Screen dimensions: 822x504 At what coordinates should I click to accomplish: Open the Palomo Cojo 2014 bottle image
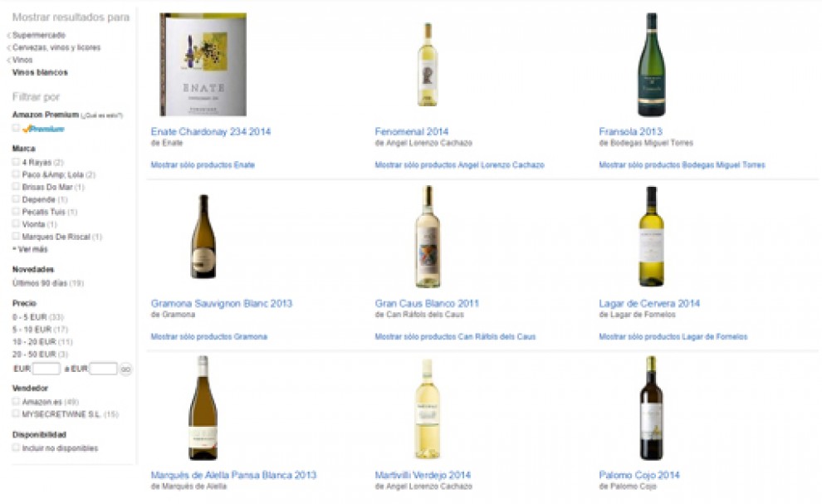pos(651,408)
